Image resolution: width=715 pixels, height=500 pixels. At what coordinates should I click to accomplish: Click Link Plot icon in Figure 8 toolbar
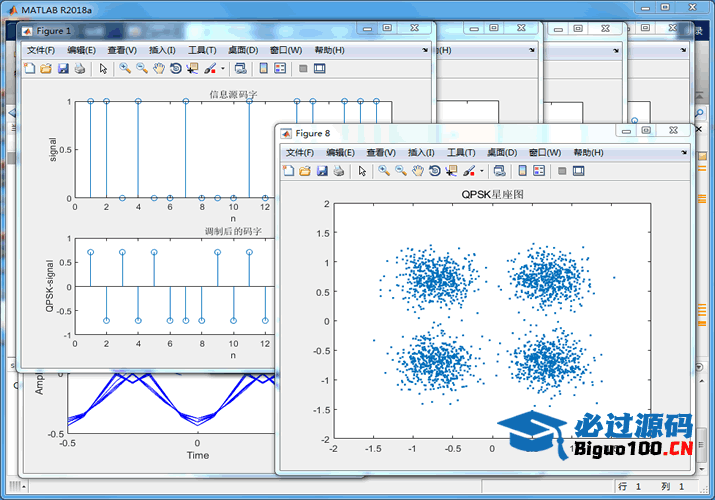(x=499, y=171)
